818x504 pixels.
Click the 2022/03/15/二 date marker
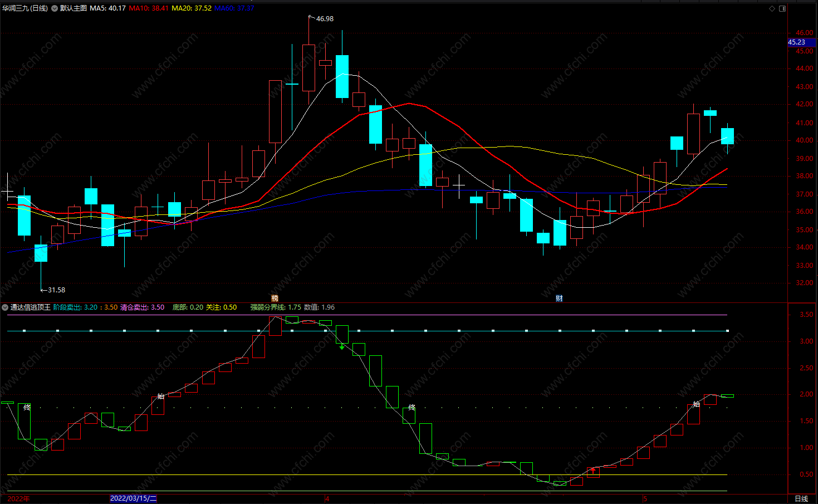click(134, 498)
